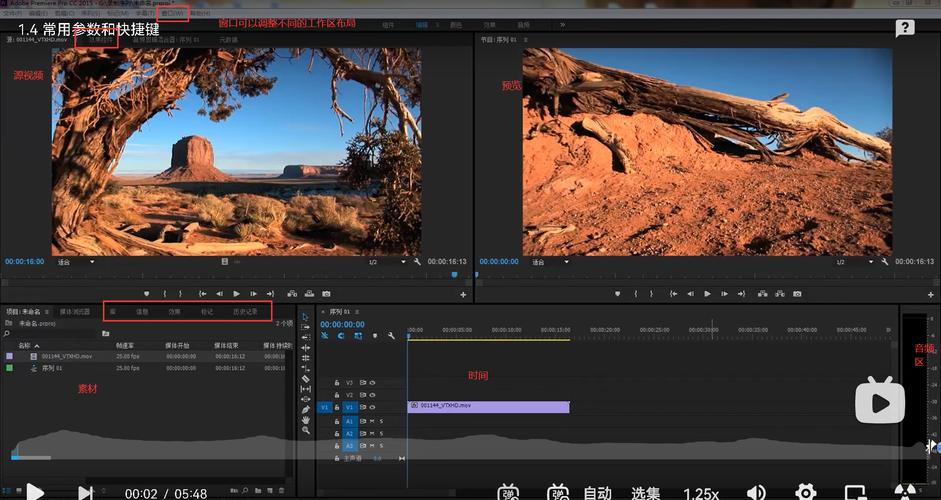This screenshot has height=500, width=941.
Task: Toggle lock on track V3
Action: [337, 382]
